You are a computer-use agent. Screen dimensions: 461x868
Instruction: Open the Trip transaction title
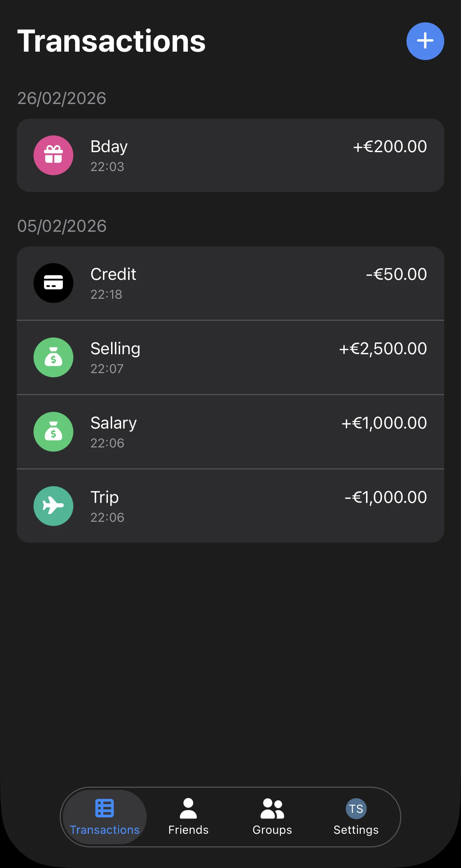tap(104, 498)
